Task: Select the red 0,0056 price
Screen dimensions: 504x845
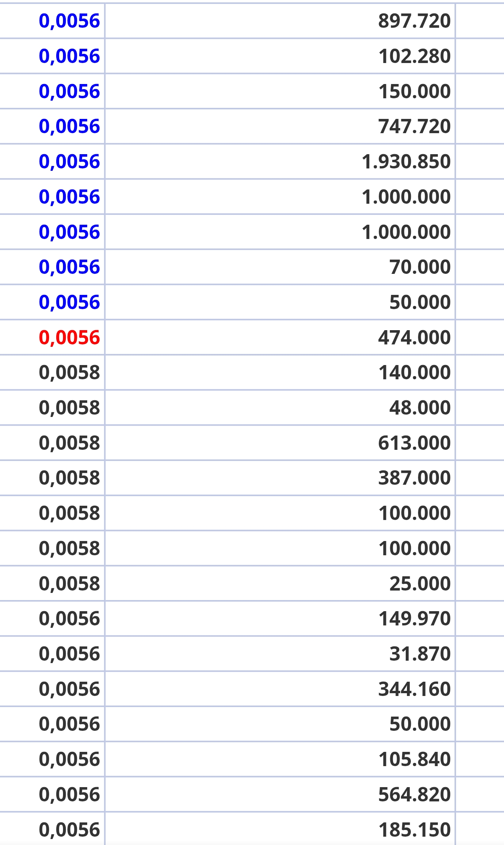Action: [69, 338]
